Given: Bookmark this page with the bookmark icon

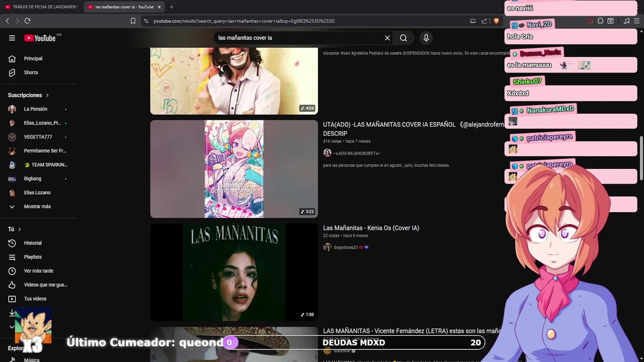Looking at the screenshot, I should (x=133, y=21).
